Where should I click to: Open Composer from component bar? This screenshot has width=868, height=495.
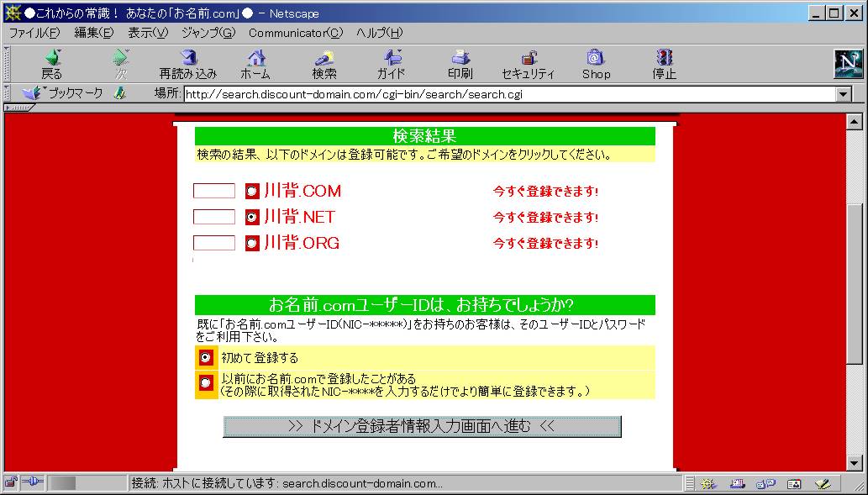click(x=823, y=483)
